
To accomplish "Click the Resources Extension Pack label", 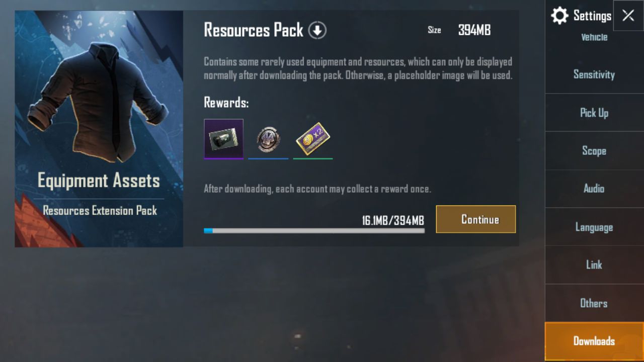I will 100,211.
